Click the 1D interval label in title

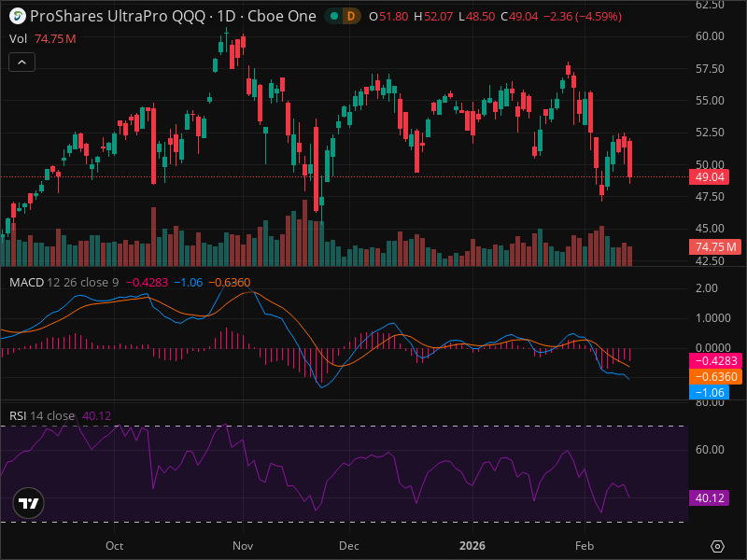coord(226,16)
